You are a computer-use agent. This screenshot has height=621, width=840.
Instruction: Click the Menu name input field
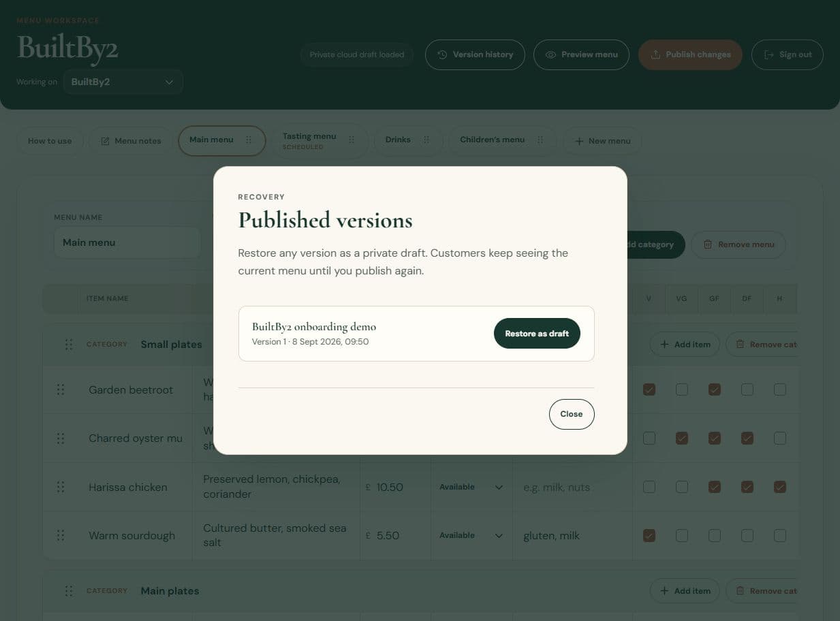click(127, 242)
